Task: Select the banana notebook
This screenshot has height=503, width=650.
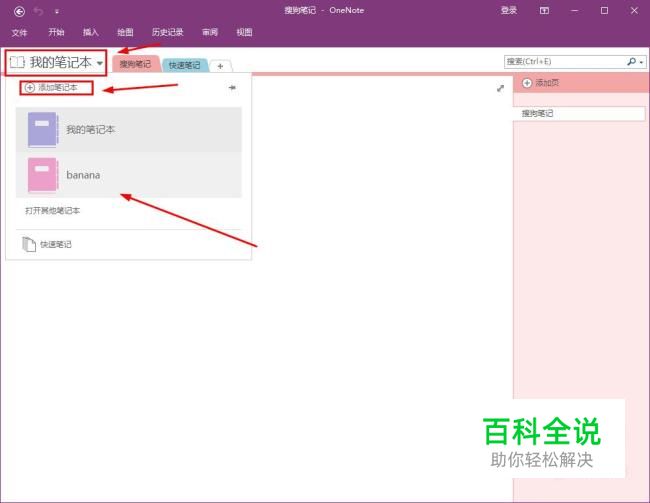Action: 129,175
